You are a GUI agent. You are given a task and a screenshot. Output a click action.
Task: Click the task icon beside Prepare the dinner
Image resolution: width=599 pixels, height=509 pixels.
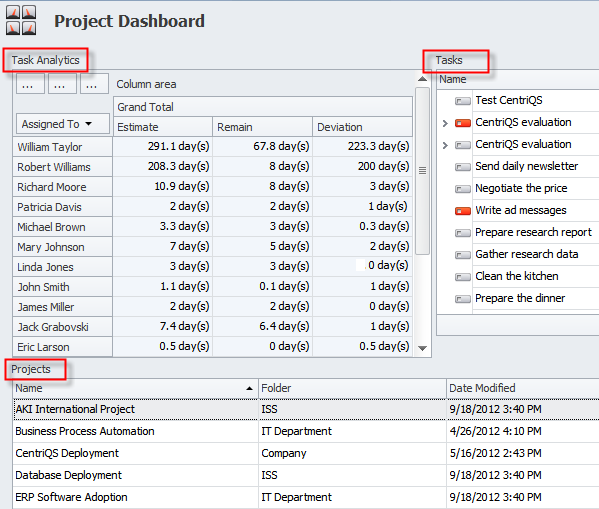[463, 299]
